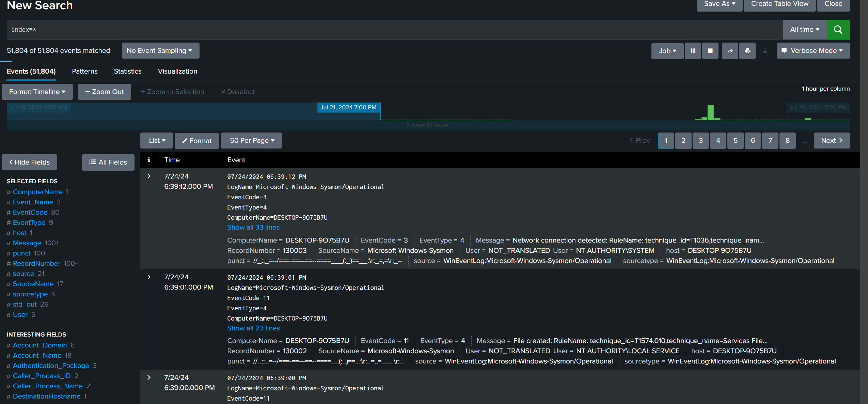Run the search with the green magnifier button
The width and height of the screenshot is (868, 404).
pos(838,30)
